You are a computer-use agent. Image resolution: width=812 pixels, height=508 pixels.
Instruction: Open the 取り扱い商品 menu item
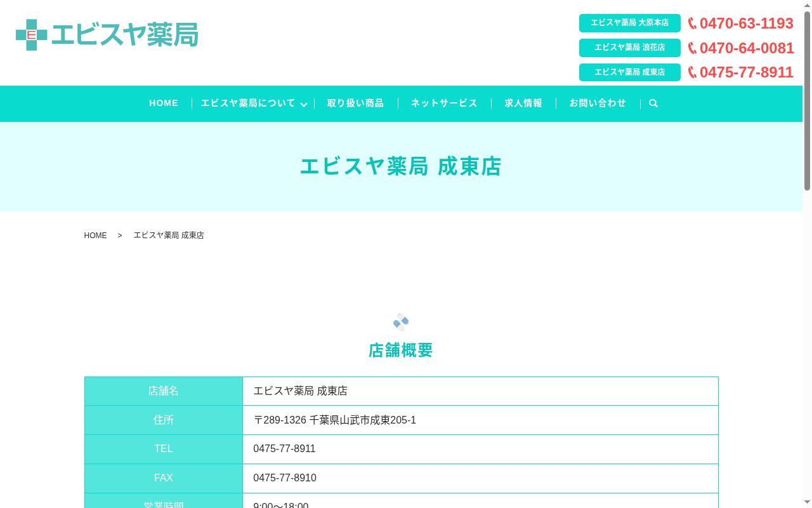pyautogui.click(x=355, y=103)
